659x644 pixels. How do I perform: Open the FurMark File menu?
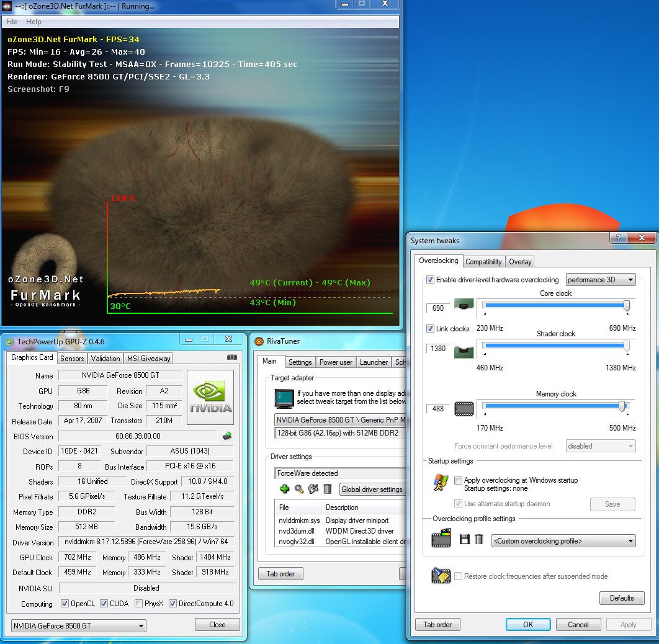click(x=12, y=22)
